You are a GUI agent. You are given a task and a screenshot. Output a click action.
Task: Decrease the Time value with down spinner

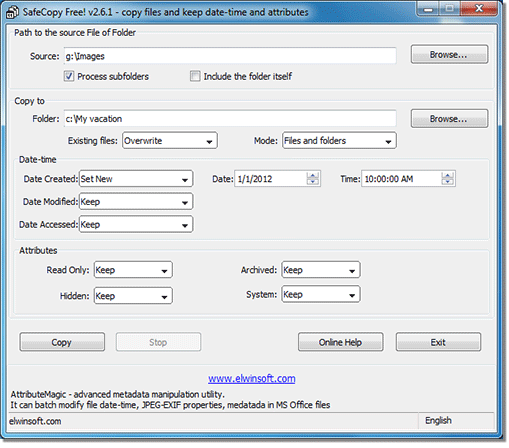click(448, 182)
